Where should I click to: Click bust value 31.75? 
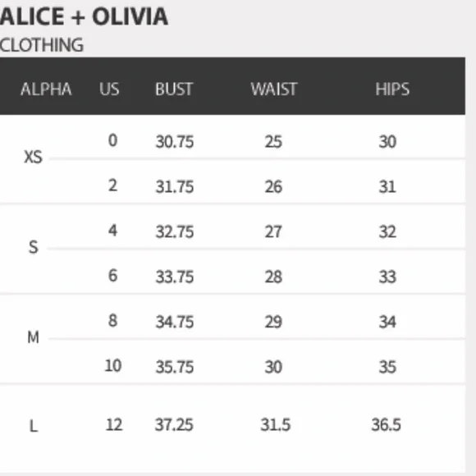[x=175, y=186]
